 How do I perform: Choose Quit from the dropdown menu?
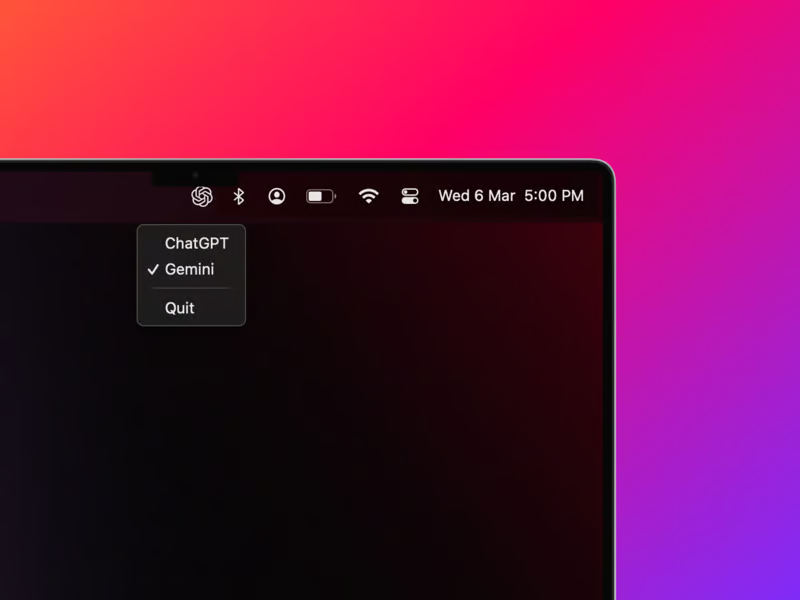click(191, 308)
